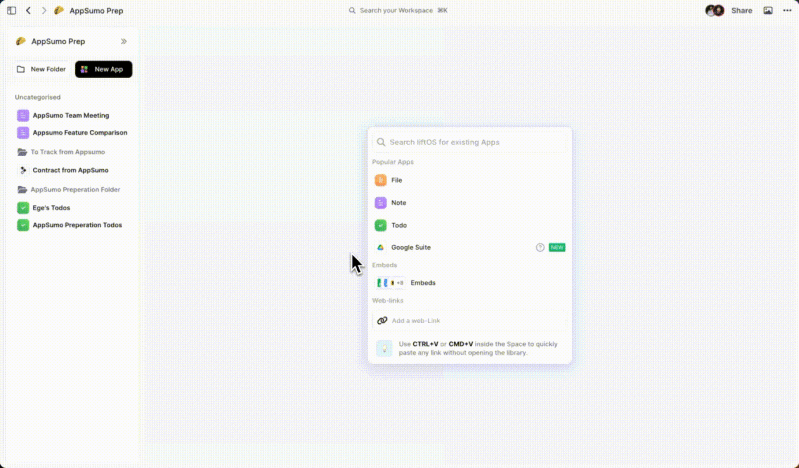Open Ege's Todos list
The height and width of the screenshot is (468, 799).
tap(44, 207)
